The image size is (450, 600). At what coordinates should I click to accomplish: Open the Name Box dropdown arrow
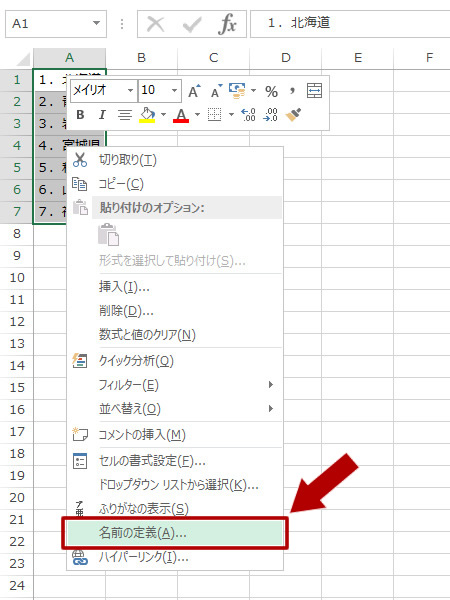point(97,23)
